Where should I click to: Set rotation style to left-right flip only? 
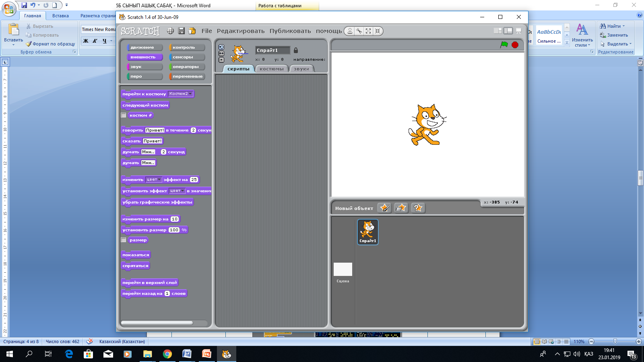pyautogui.click(x=221, y=53)
